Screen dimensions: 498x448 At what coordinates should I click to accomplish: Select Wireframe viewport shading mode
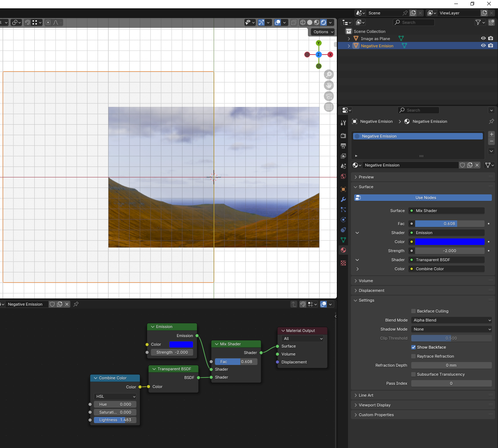coord(303,22)
